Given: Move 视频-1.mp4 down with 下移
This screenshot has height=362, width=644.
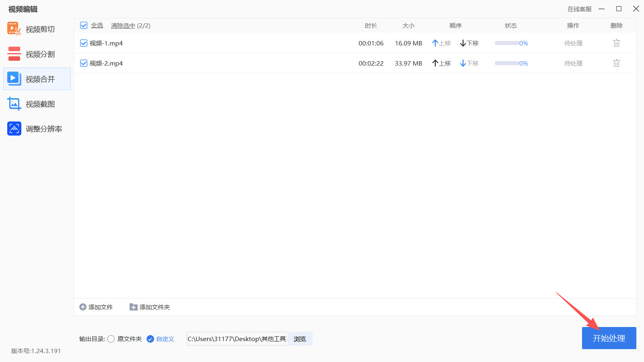Looking at the screenshot, I should [469, 43].
